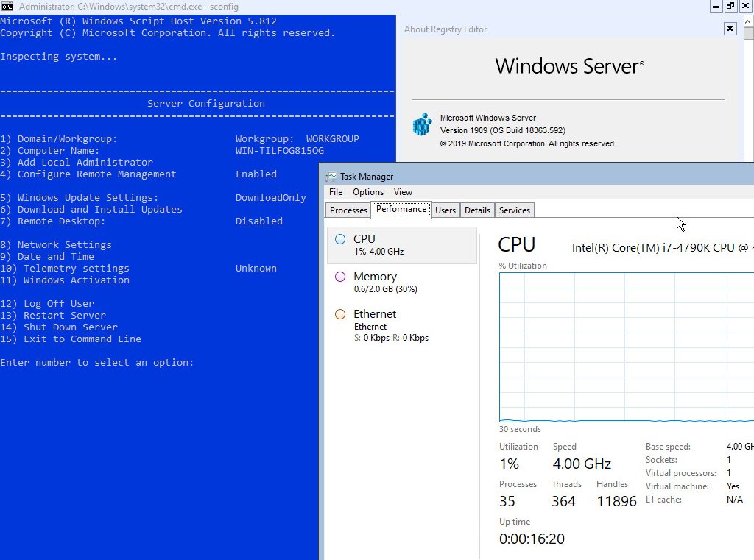Open the File menu in Task Manager
This screenshot has width=754, height=560.
click(336, 192)
